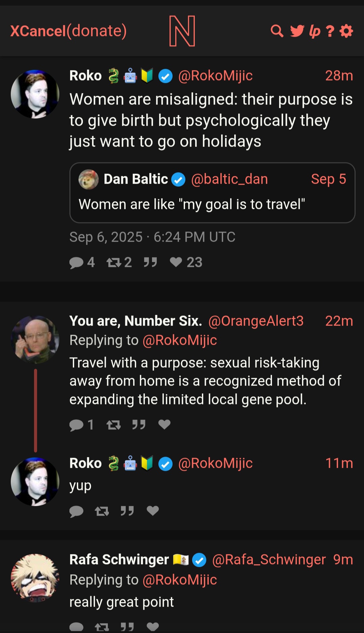Like the OrangeAlert3 reply tweet
Image resolution: width=364 pixels, height=633 pixels.
[x=164, y=424]
